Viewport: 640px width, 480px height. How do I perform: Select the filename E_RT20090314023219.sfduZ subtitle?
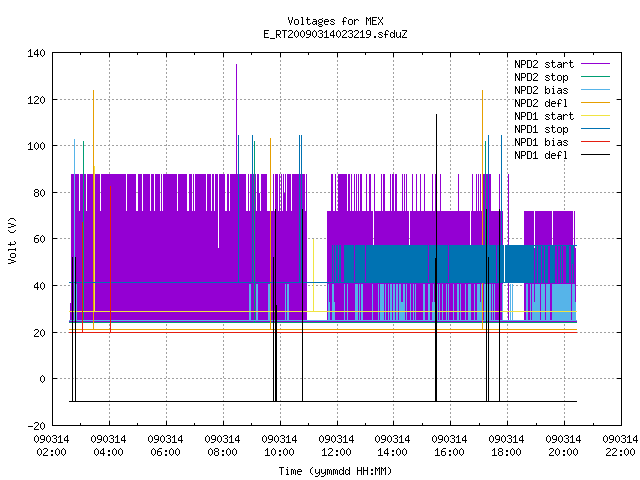[x=335, y=34]
